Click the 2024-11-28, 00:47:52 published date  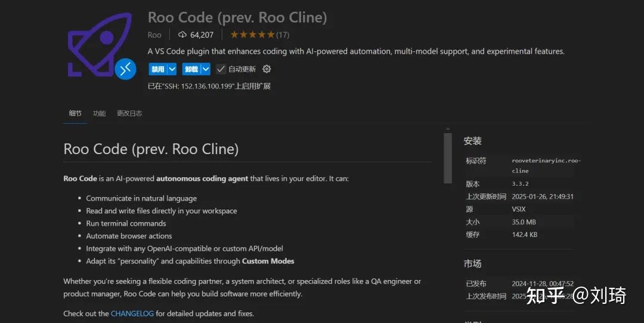(x=543, y=284)
